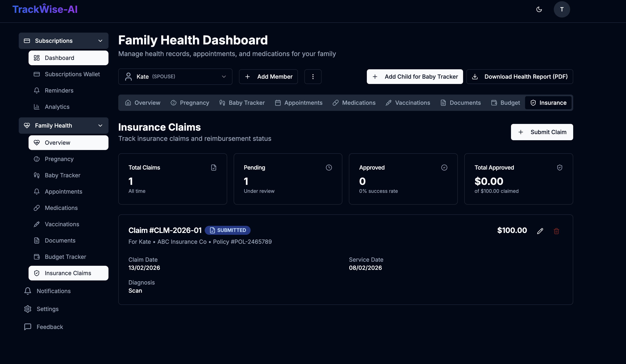The width and height of the screenshot is (626, 364).
Task: Collapse the Family Health sidebar section
Action: coord(100,125)
